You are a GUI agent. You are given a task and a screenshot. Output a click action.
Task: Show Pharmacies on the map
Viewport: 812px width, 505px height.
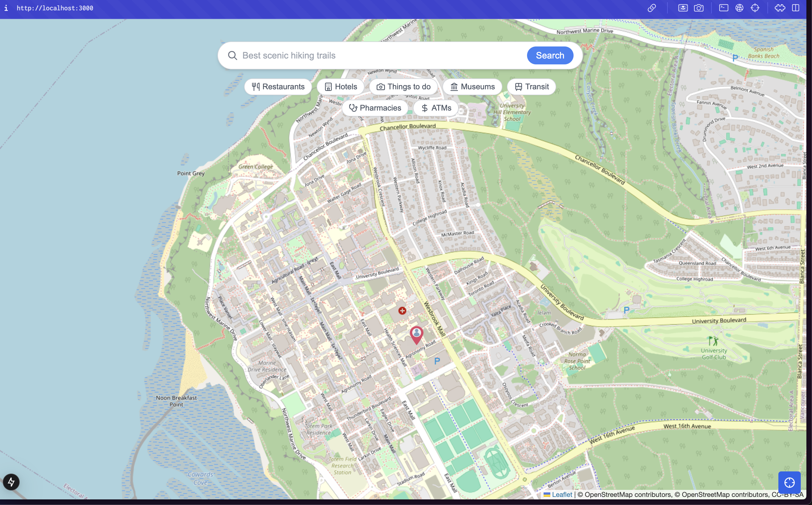(375, 108)
